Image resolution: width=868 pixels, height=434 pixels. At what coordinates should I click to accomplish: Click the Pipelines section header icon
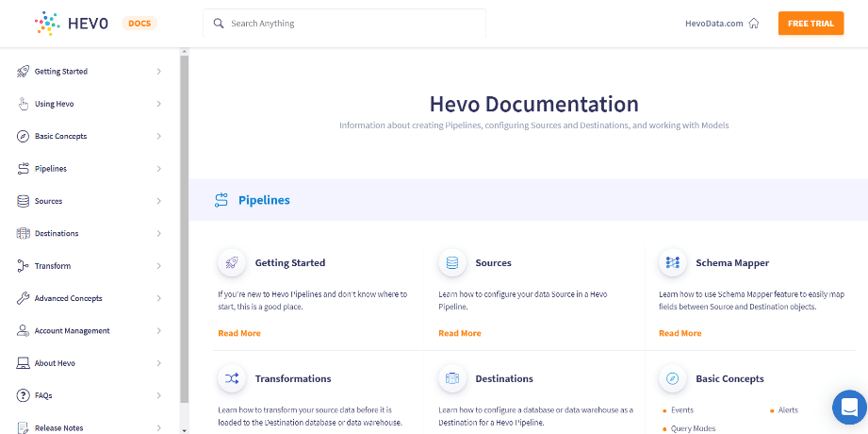click(x=221, y=200)
